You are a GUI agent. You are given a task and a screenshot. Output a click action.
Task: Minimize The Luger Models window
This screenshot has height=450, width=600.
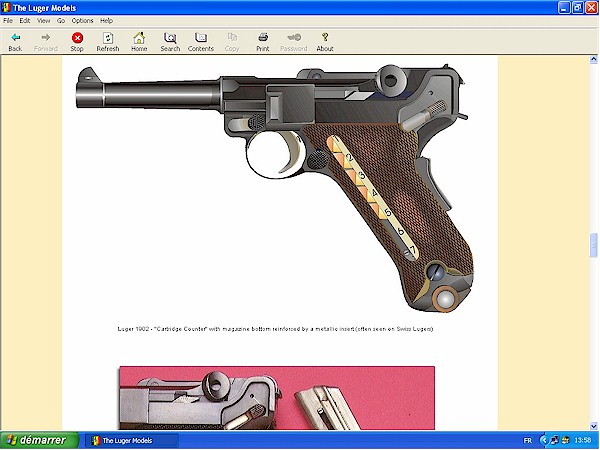pos(564,8)
